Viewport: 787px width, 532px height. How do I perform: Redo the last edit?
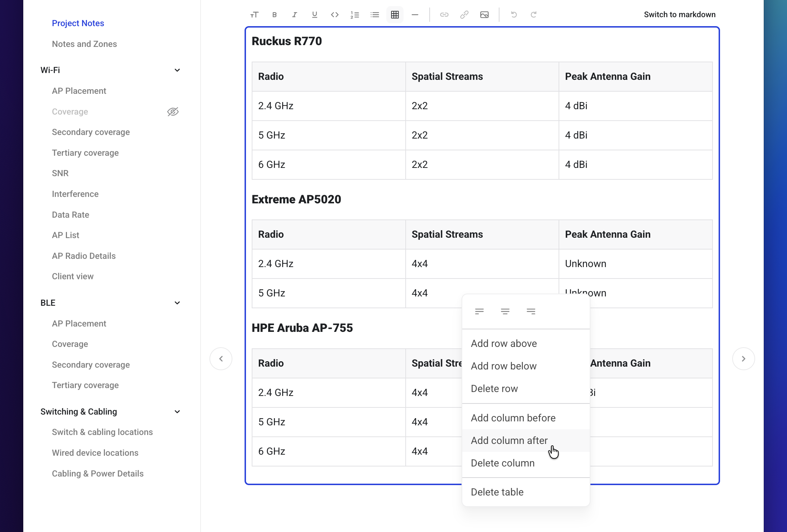click(x=534, y=15)
